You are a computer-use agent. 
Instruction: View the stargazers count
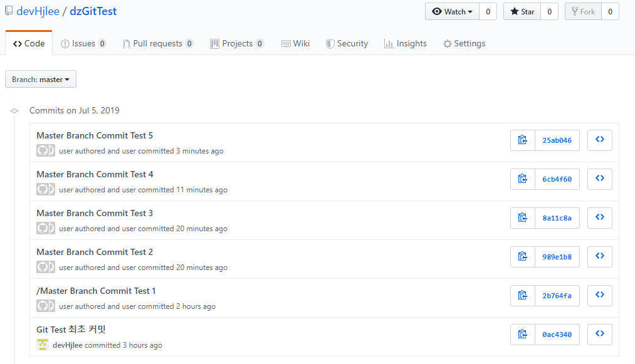point(550,12)
